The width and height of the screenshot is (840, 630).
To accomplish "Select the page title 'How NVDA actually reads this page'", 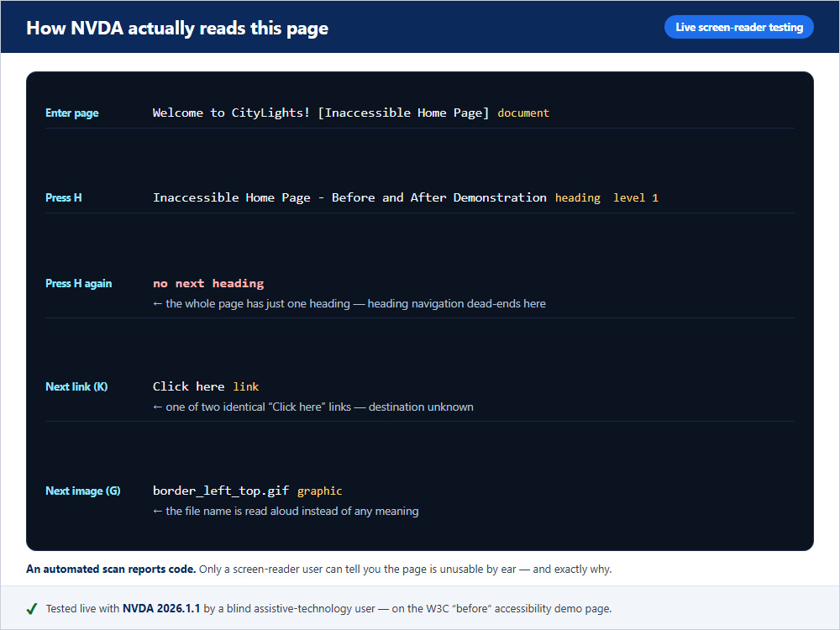I will (177, 28).
